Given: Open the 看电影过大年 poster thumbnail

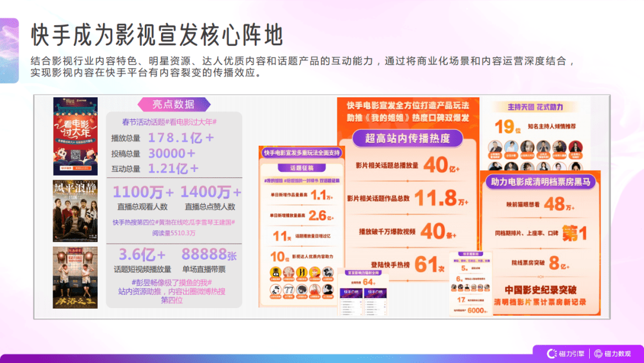Looking at the screenshot, I should point(75,136).
